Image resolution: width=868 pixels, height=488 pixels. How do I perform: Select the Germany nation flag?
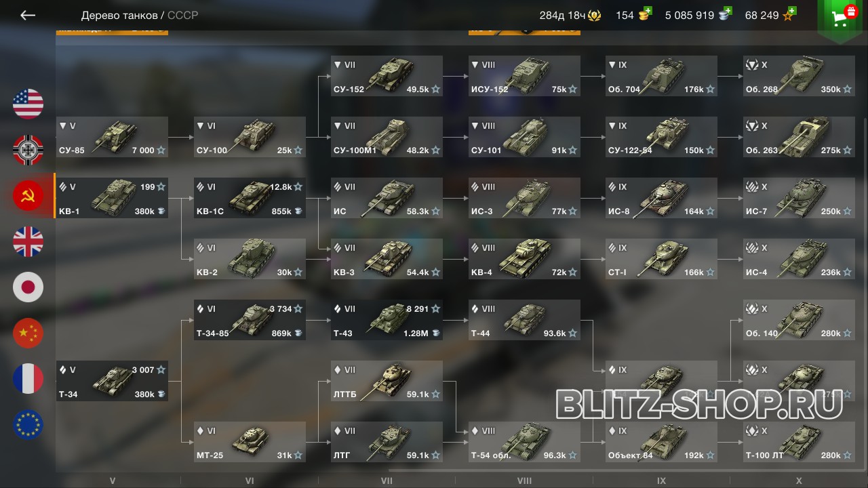[28, 150]
